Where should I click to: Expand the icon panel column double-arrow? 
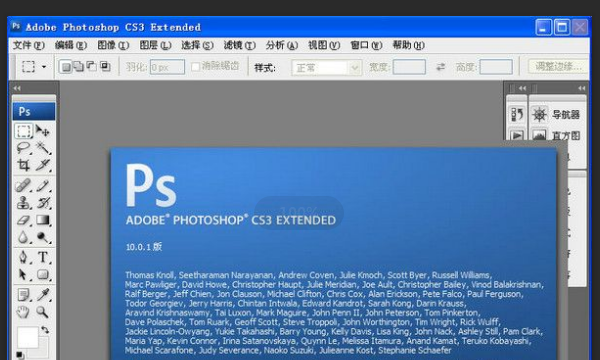coord(522,88)
